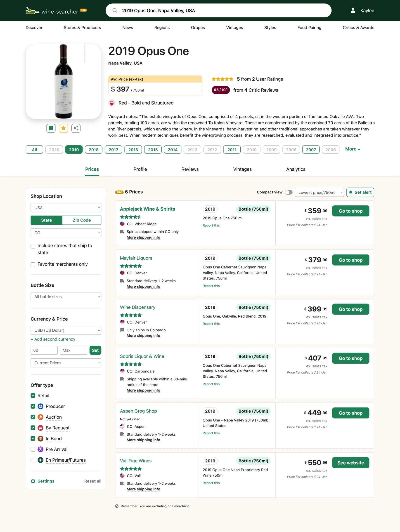Click the PRO badge beside 6 Prices

(x=119, y=192)
